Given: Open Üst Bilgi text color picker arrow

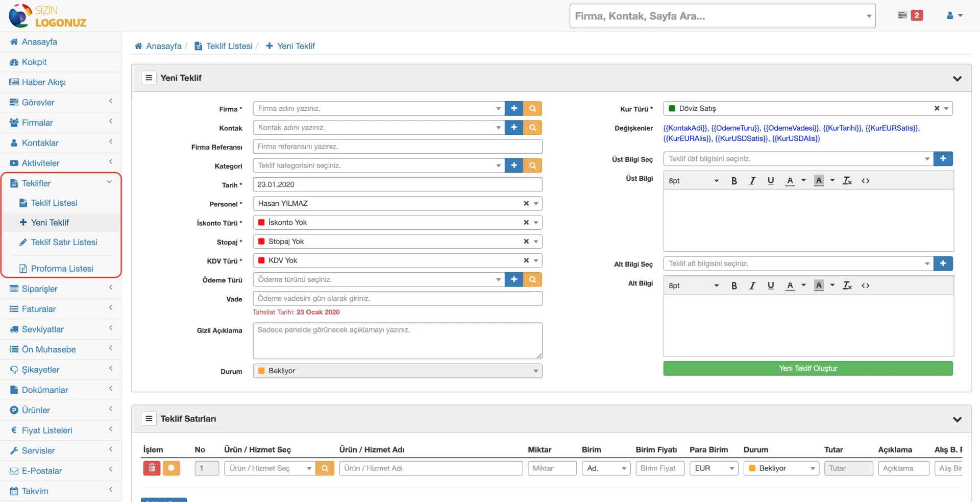Looking at the screenshot, I should pos(803,180).
